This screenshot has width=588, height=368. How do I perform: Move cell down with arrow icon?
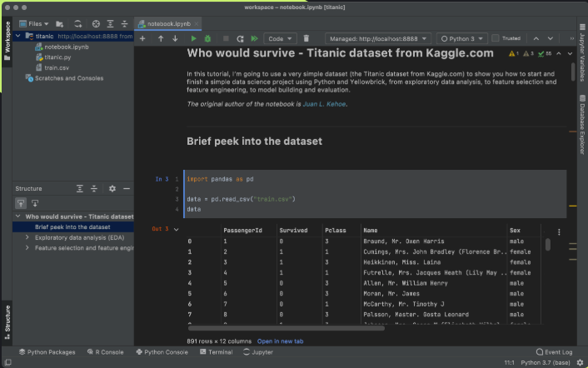click(x=175, y=38)
